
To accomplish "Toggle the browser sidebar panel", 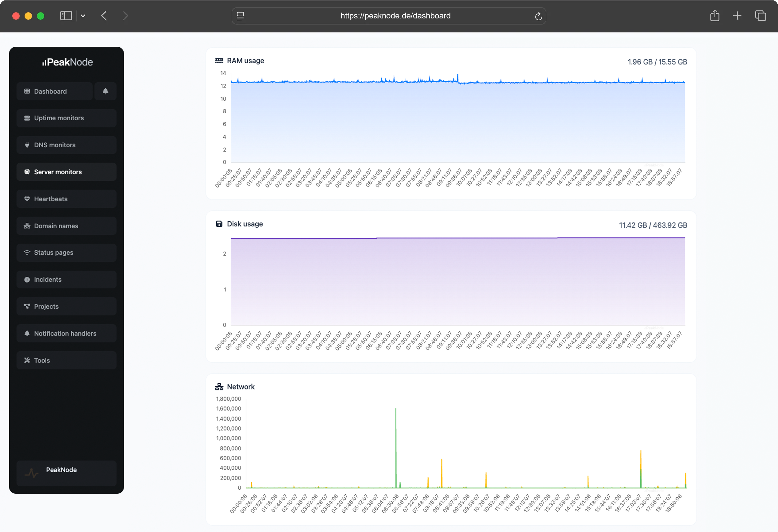I will [x=66, y=15].
